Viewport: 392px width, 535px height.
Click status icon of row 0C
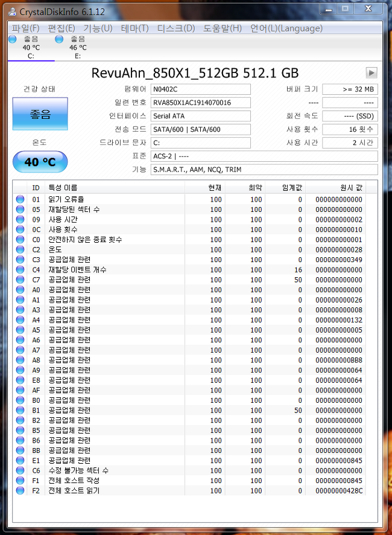pos(20,229)
